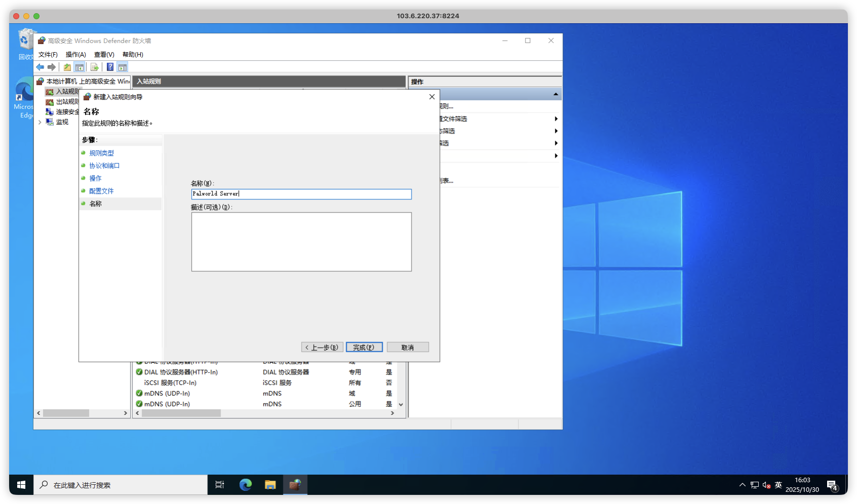Collapse the 操作 pane section with the up arrow
Image resolution: width=857 pixels, height=504 pixels.
555,94
